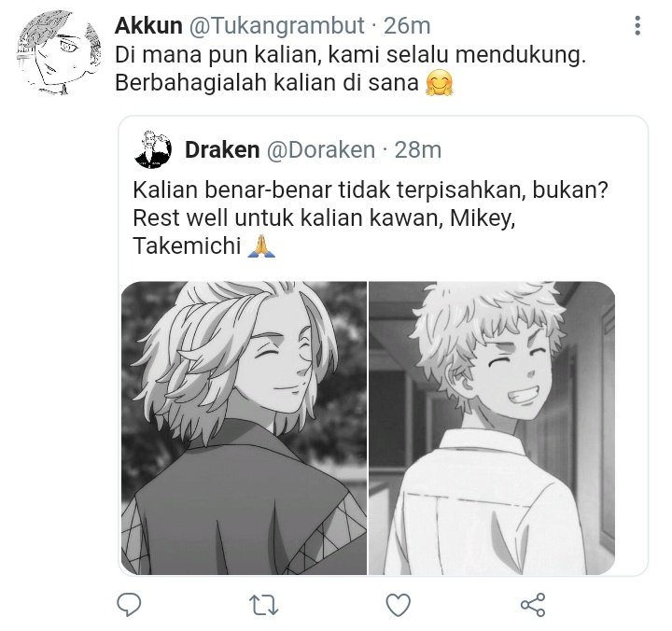The width and height of the screenshot is (672, 631).
Task: Open the 26m tweet timestamp
Action: coord(407,26)
